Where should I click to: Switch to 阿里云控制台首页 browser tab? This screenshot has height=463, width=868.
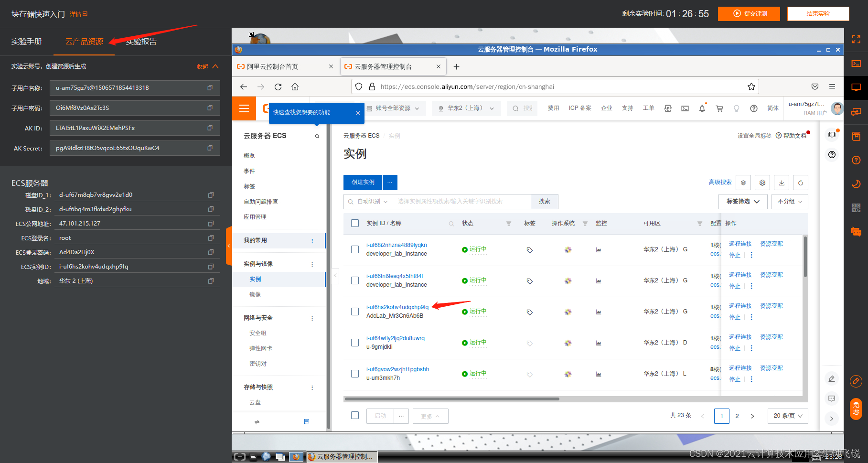pos(286,67)
